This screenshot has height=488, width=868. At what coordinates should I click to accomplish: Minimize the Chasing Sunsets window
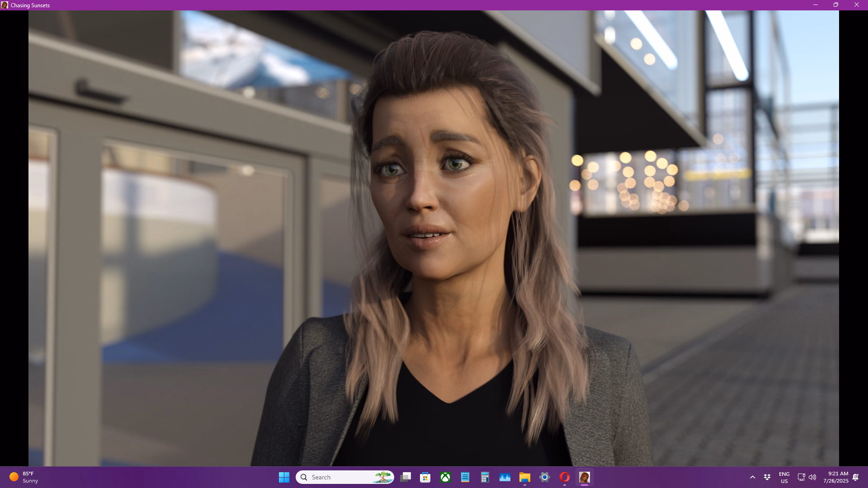coord(816,5)
